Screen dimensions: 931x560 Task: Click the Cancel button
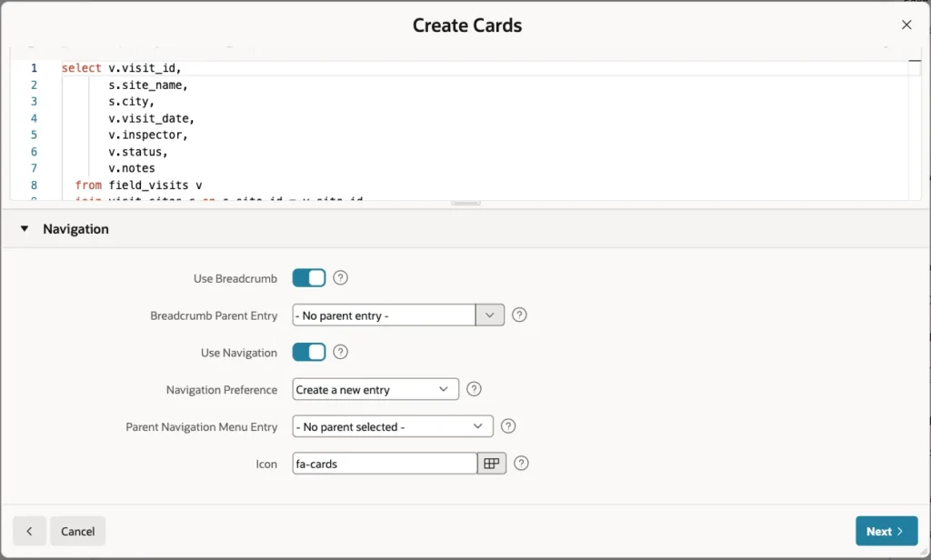[78, 531]
